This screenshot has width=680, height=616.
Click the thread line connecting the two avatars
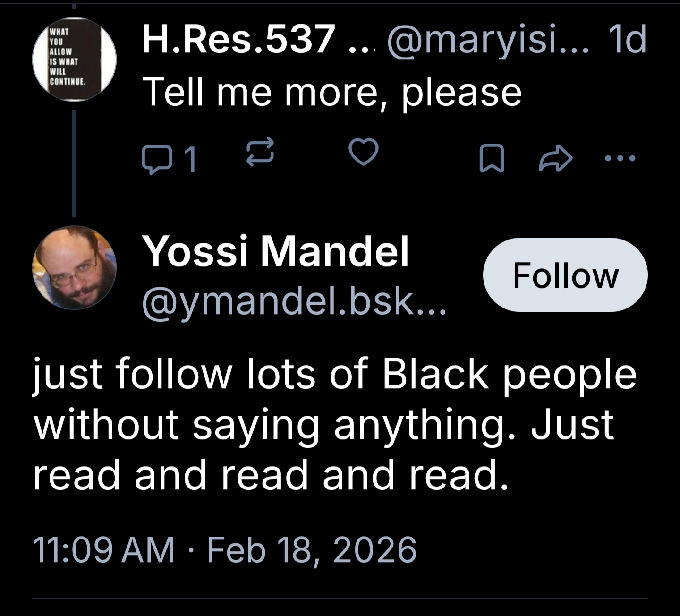[74, 163]
